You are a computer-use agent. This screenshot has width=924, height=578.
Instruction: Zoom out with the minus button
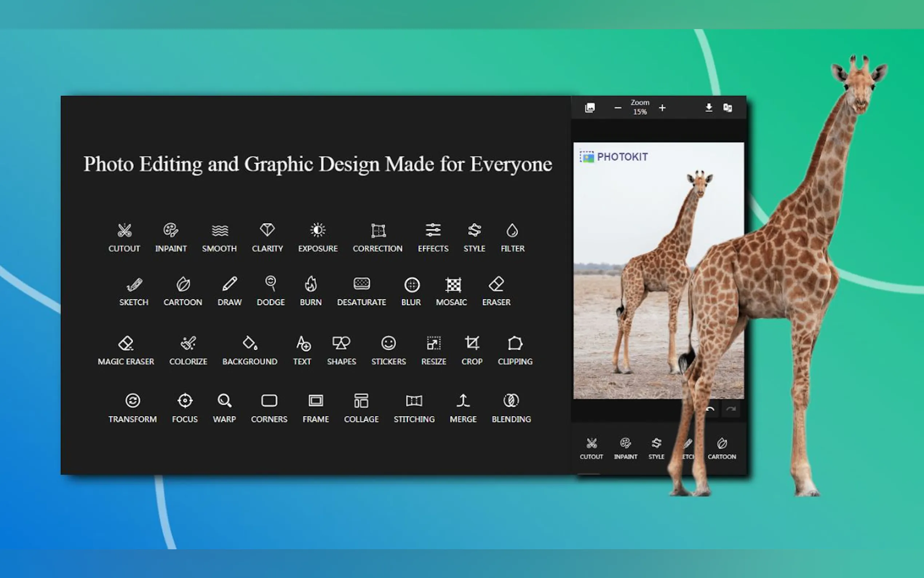pos(618,108)
